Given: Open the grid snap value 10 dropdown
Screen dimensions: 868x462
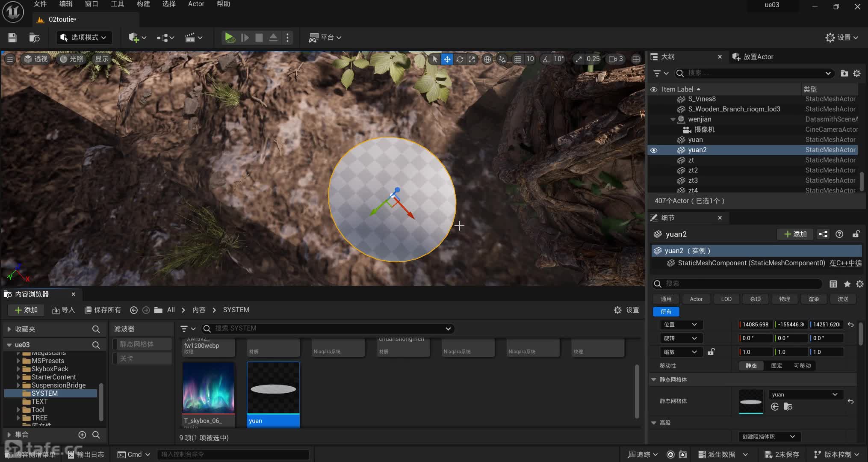Looking at the screenshot, I should click(x=530, y=59).
